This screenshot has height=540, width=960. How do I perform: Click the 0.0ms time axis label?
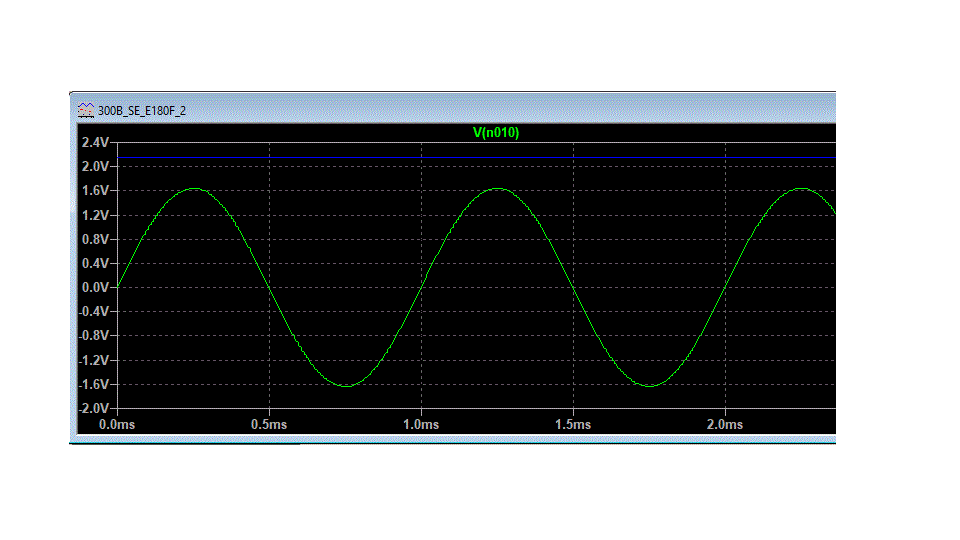point(117,424)
